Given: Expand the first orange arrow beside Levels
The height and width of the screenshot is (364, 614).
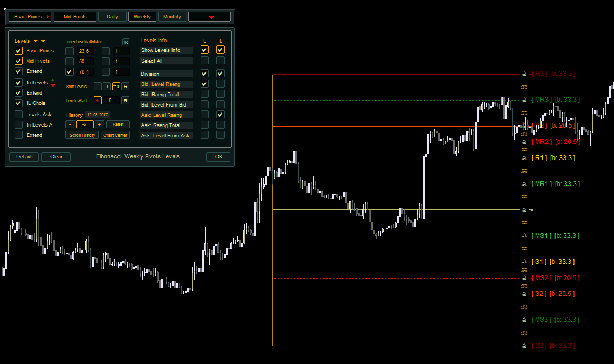Looking at the screenshot, I should coord(36,41).
